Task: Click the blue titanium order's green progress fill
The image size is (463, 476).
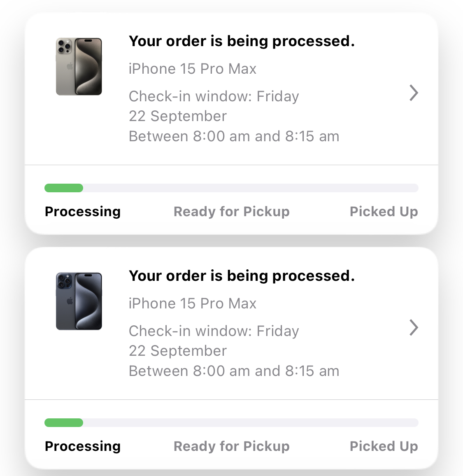Action: tap(64, 423)
